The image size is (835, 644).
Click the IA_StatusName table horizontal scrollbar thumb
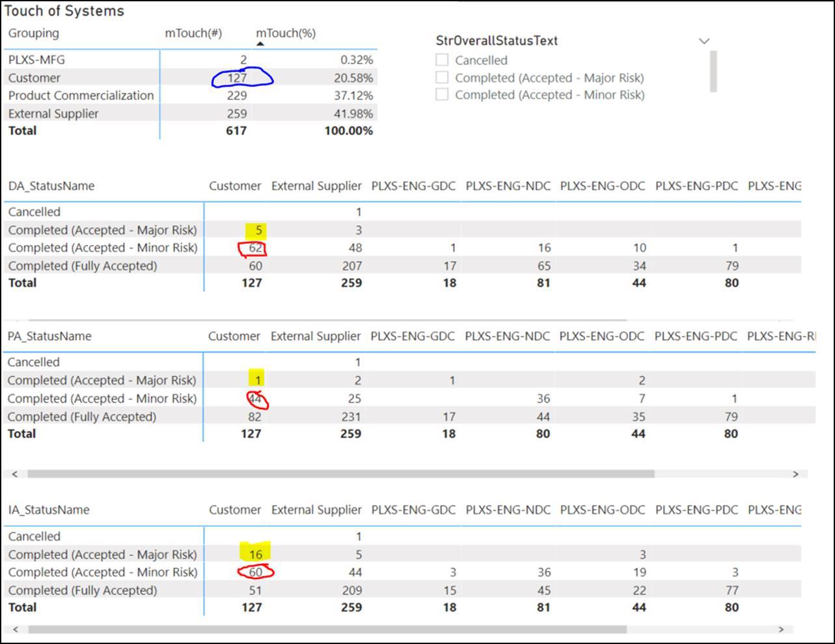[x=327, y=630]
